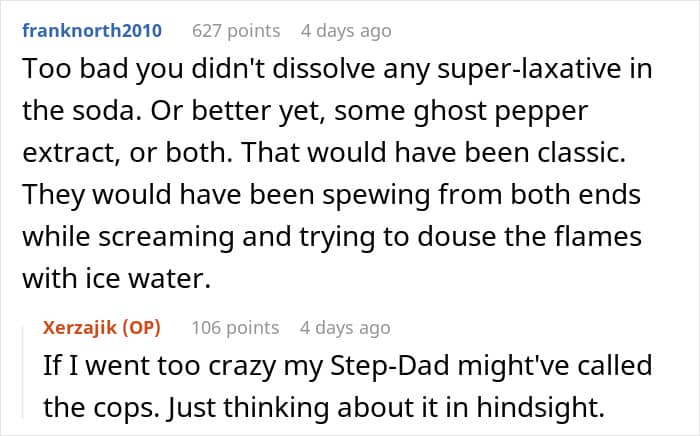The width and height of the screenshot is (700, 436).
Task: Open Xerzajik (OP) user profile
Action: (x=102, y=328)
